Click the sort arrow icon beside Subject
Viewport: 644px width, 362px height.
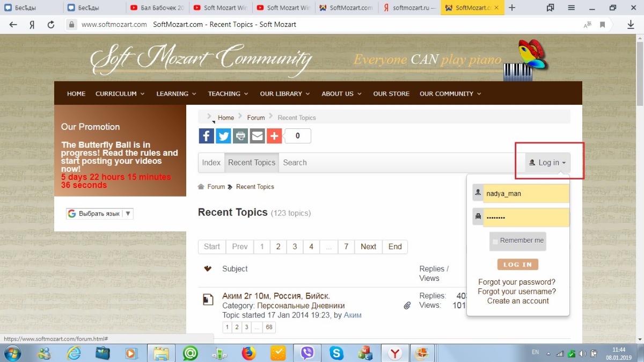click(208, 269)
